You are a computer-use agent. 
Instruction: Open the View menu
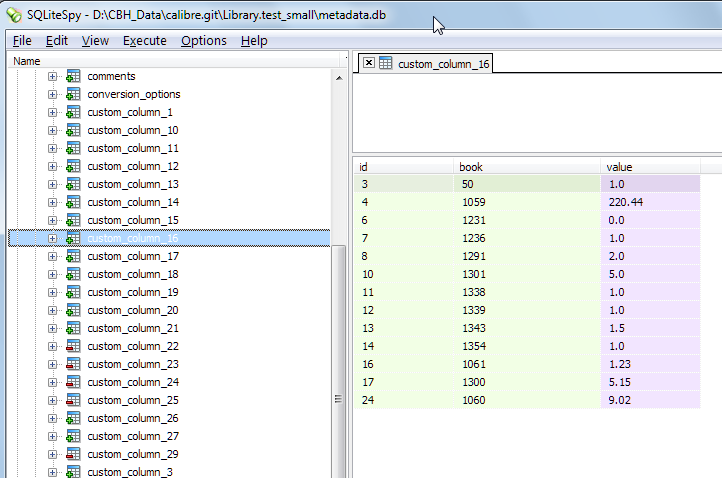click(95, 41)
